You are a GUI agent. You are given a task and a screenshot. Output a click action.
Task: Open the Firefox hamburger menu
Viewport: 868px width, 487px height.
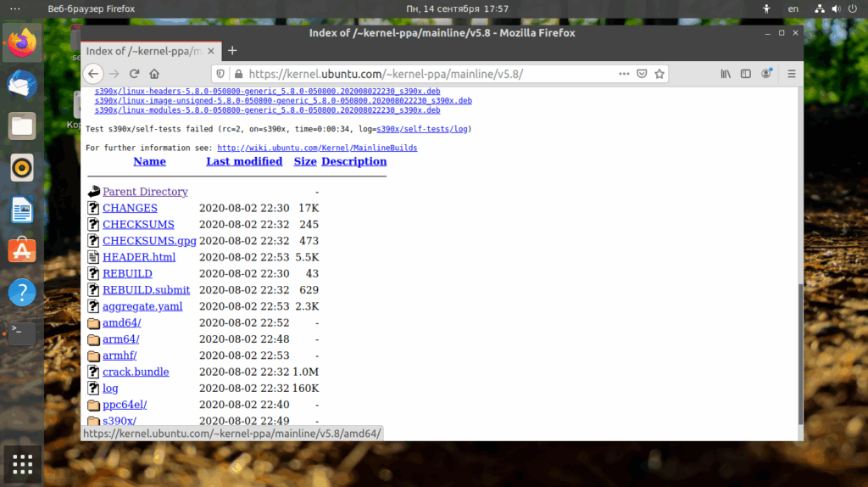(x=792, y=74)
